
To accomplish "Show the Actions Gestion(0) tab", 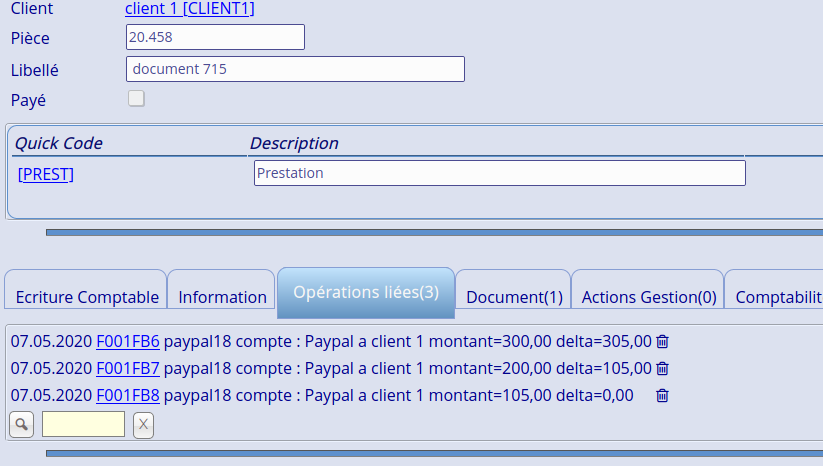I will (649, 297).
